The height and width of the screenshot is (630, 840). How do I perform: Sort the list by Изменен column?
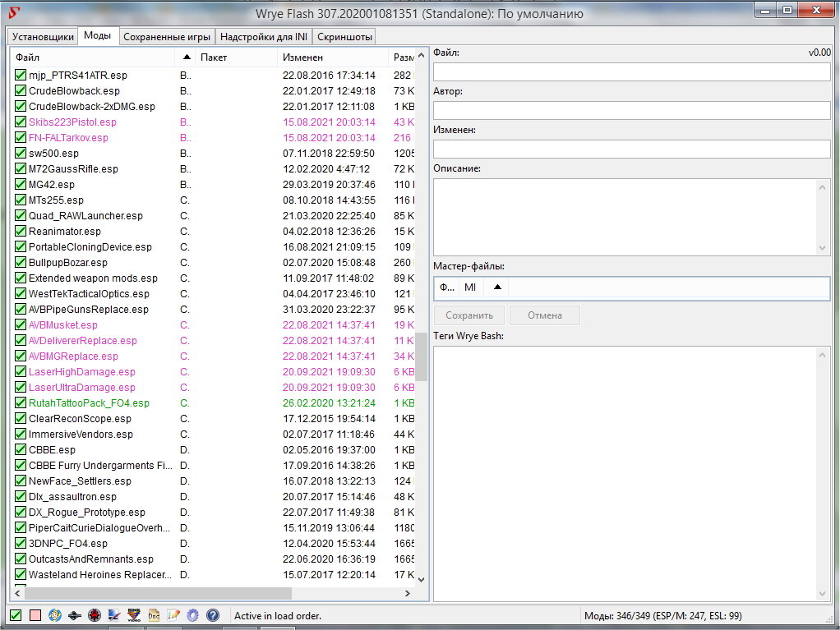tap(303, 57)
